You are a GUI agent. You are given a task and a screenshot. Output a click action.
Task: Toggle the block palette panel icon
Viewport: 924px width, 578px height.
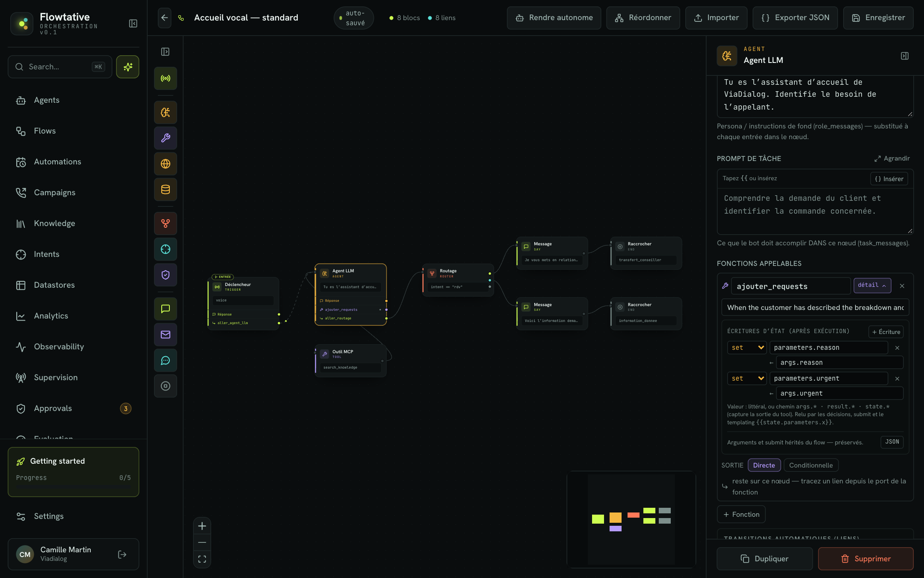click(165, 52)
